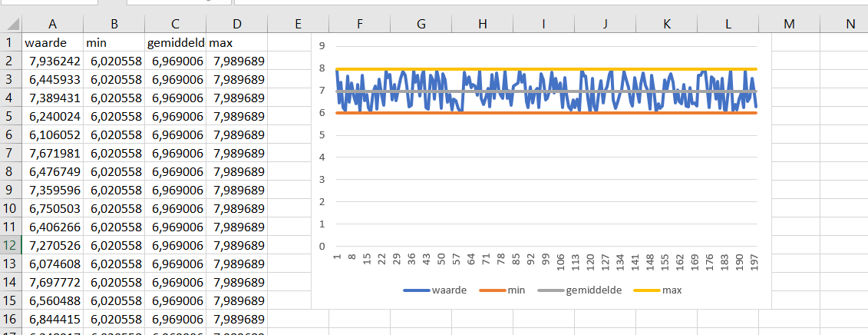Select row 12 header

[x=11, y=245]
